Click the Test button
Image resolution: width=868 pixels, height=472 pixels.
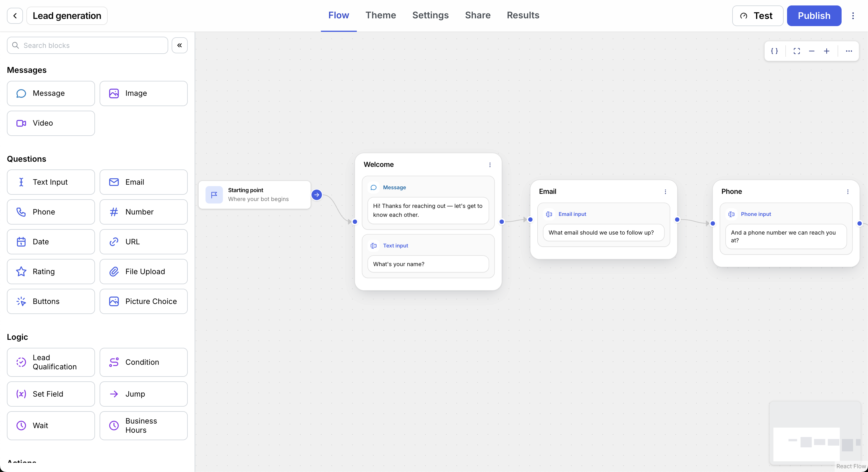coord(757,16)
